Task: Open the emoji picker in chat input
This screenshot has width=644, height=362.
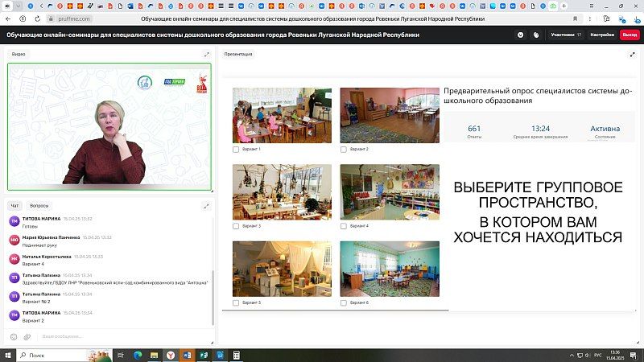Action: tap(14, 336)
